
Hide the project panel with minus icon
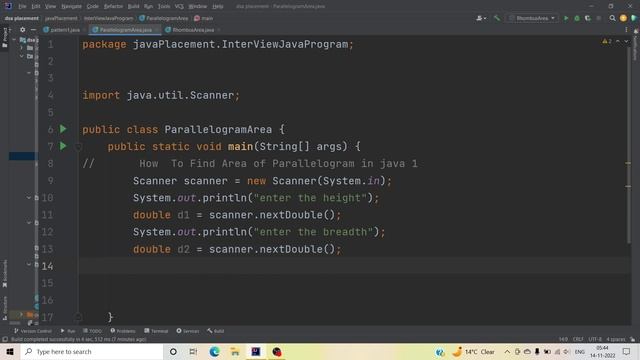tap(33, 29)
